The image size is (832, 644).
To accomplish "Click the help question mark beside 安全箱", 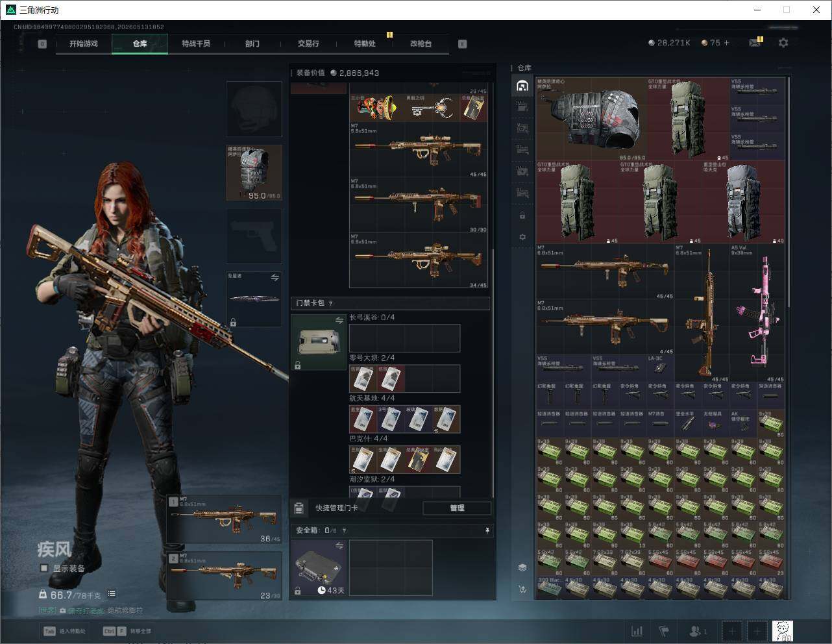I will tap(344, 530).
